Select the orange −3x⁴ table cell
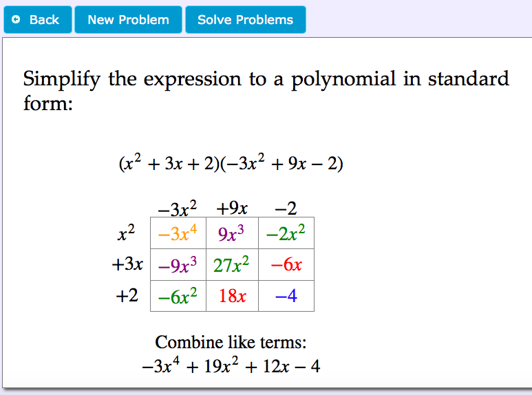The height and width of the screenshot is (395, 532). point(178,234)
